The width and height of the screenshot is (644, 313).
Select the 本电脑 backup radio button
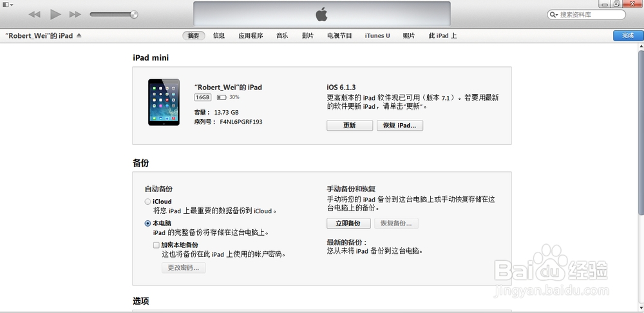click(x=148, y=224)
